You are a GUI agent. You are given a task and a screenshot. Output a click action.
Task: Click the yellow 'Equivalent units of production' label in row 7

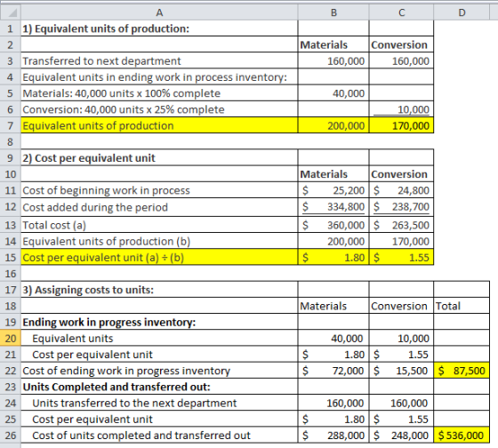(159, 125)
